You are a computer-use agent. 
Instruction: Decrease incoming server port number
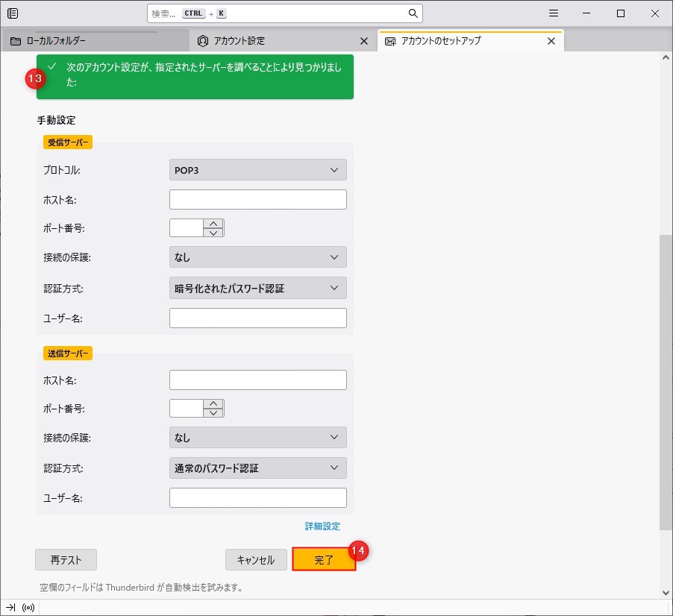[x=213, y=233]
